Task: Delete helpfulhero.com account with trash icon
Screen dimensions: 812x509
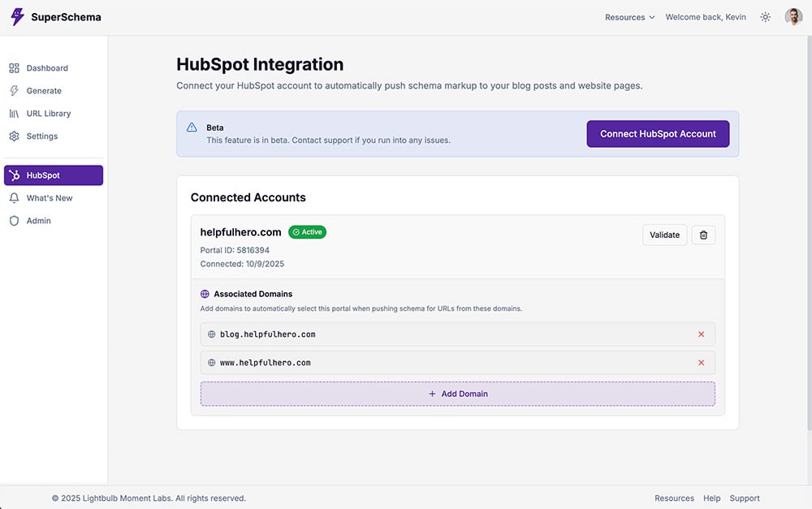Action: [x=703, y=235]
